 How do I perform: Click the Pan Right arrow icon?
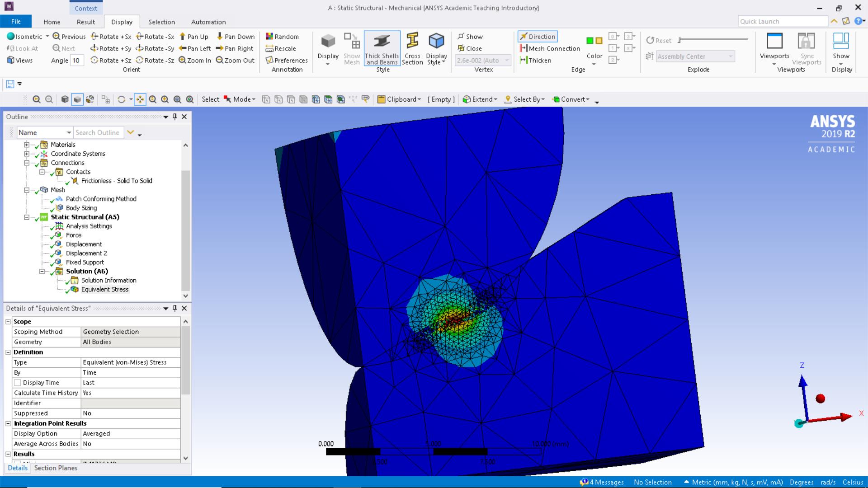220,48
